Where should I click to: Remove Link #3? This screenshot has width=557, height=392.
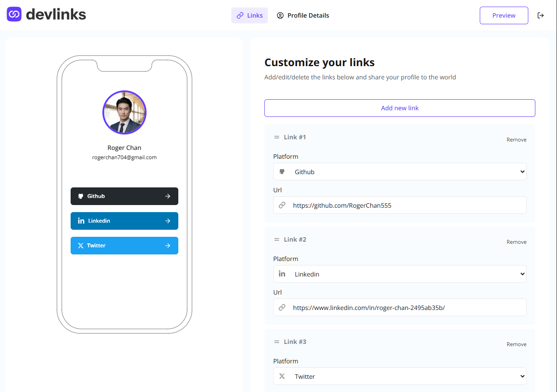[x=516, y=344]
